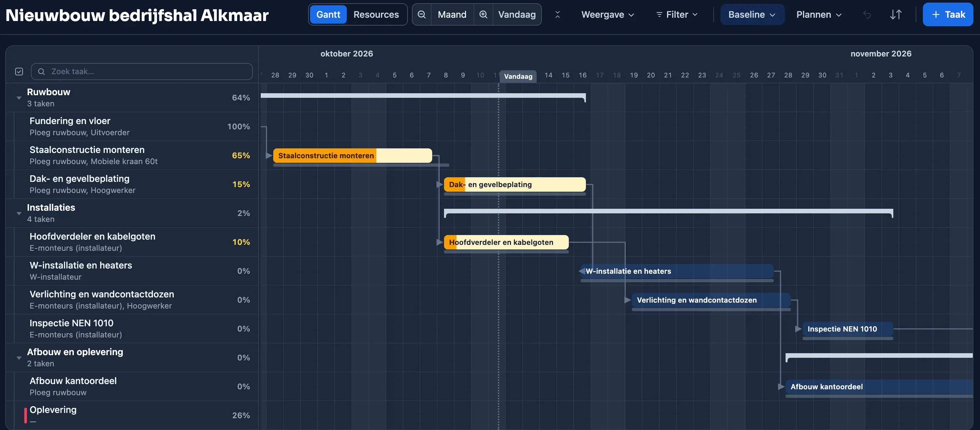Image resolution: width=980 pixels, height=430 pixels.
Task: Click the sort up-down arrows icon
Action: (x=896, y=14)
